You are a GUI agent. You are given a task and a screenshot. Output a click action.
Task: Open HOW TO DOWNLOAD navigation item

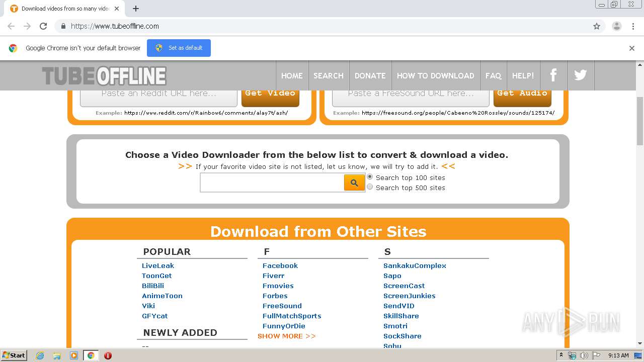(x=435, y=75)
